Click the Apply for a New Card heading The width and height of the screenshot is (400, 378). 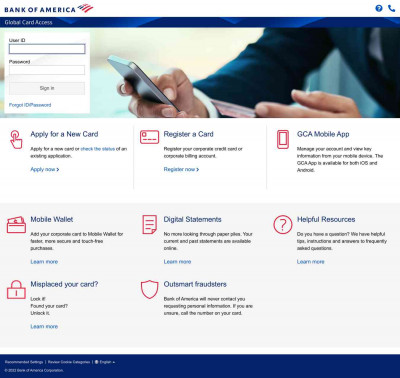click(x=64, y=134)
